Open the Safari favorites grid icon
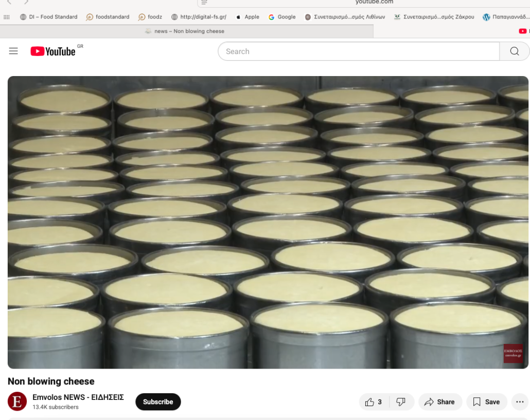This screenshot has width=530, height=420. tap(7, 17)
